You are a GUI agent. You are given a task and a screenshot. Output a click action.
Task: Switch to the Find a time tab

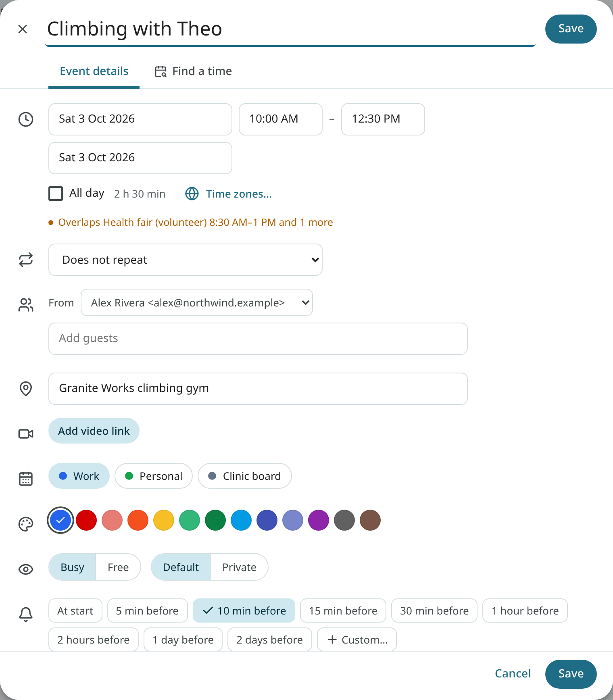click(193, 71)
